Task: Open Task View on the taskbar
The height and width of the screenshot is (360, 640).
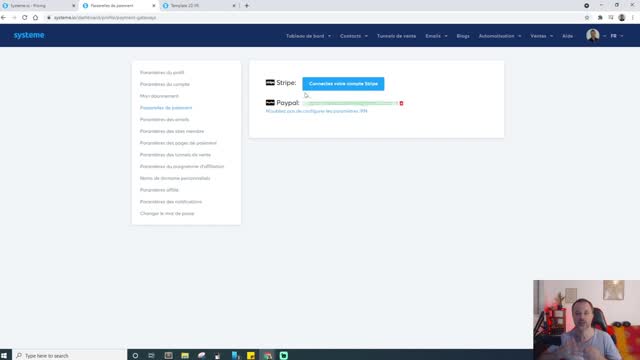Action: [x=151, y=356]
